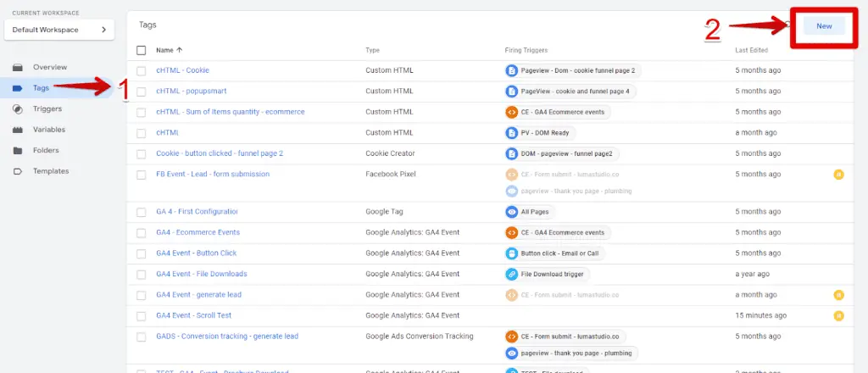Click the Last Edited column header
Viewport: 868px width, 373px height.
pyautogui.click(x=753, y=50)
